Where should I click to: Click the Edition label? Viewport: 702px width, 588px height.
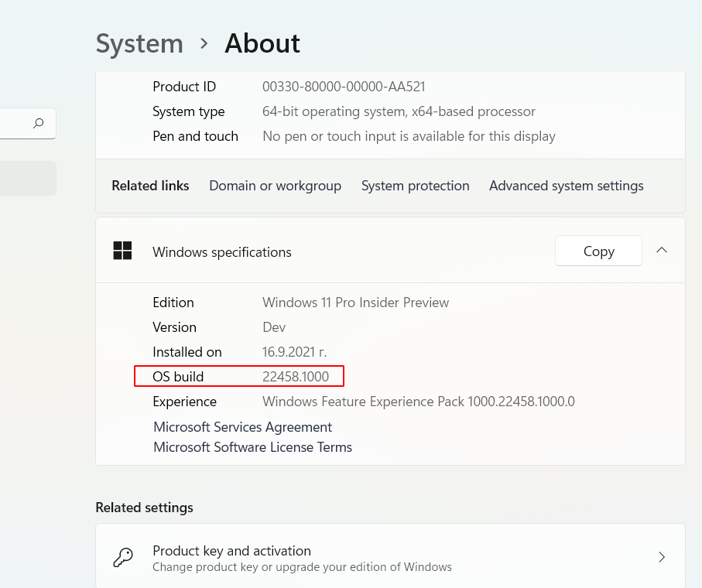pyautogui.click(x=173, y=303)
